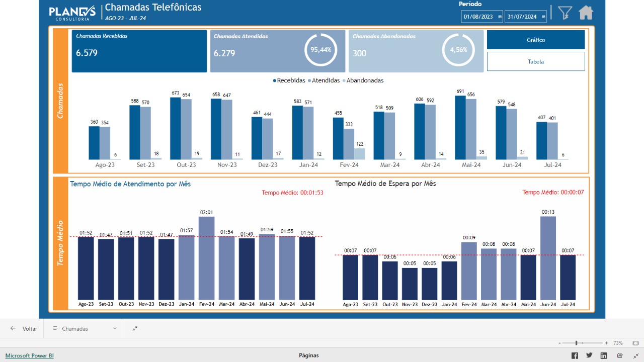Screen dimensions: 644x362
Task: Click the zoom out minus button
Action: (x=560, y=343)
